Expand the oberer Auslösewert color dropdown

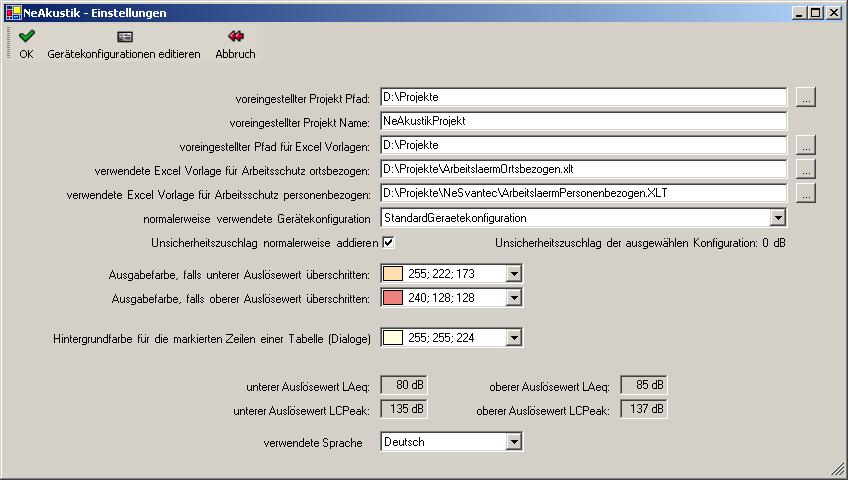click(x=514, y=298)
